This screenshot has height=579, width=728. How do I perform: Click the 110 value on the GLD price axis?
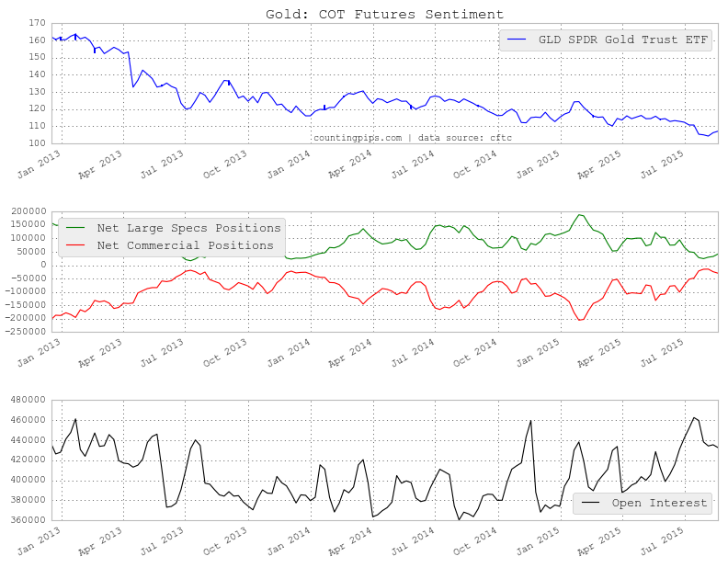coord(37,126)
